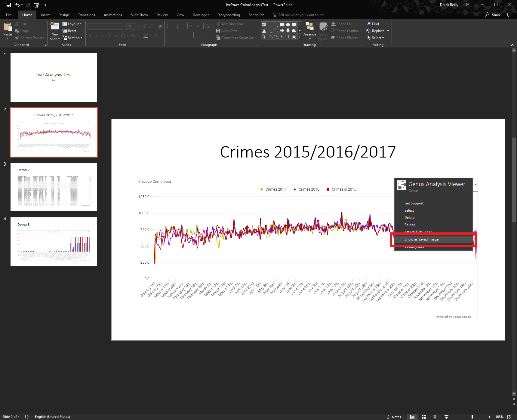The height and width of the screenshot is (420, 517).
Task: Pick the right arrow shape
Action: pos(282,31)
